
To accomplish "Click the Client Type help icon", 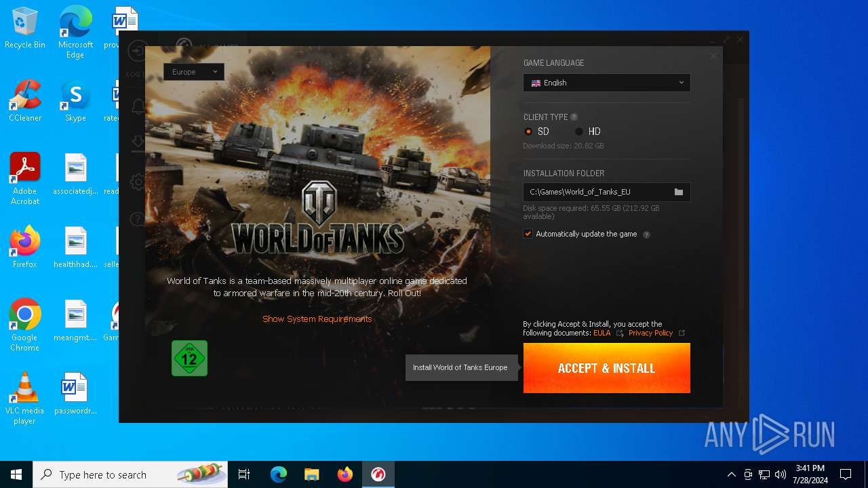I will click(x=574, y=117).
